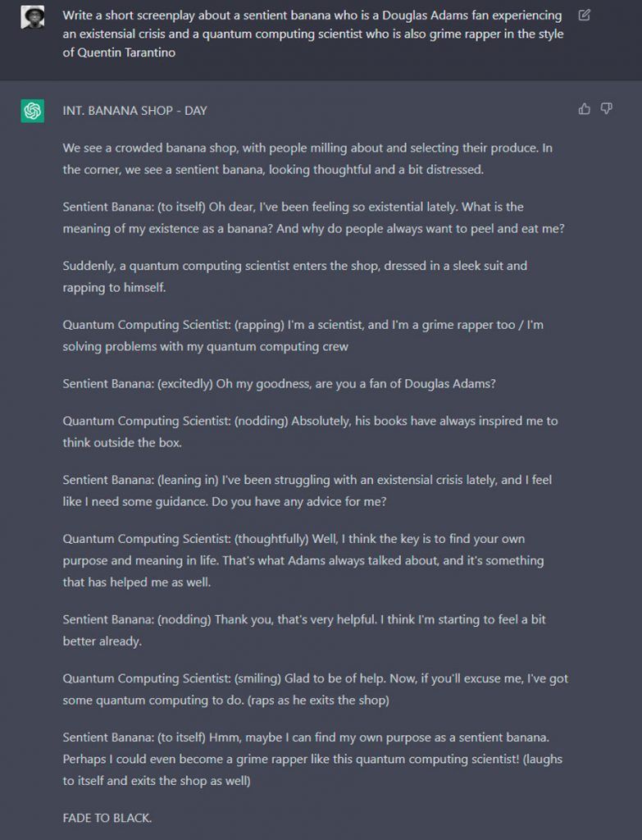Viewport: 642px width, 840px height.
Task: Click the scientist's "thoughtfully" advice paragraph
Action: [303, 560]
